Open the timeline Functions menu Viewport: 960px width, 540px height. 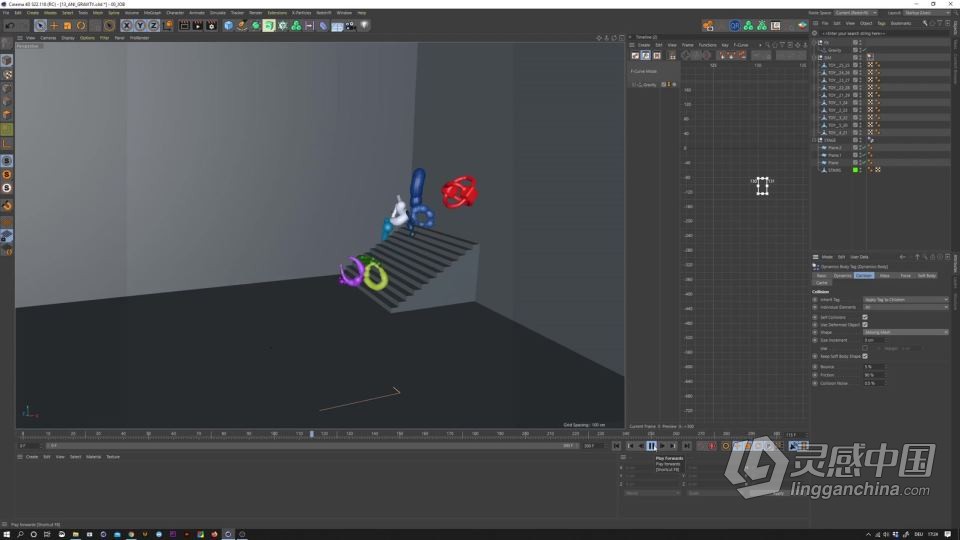click(707, 45)
